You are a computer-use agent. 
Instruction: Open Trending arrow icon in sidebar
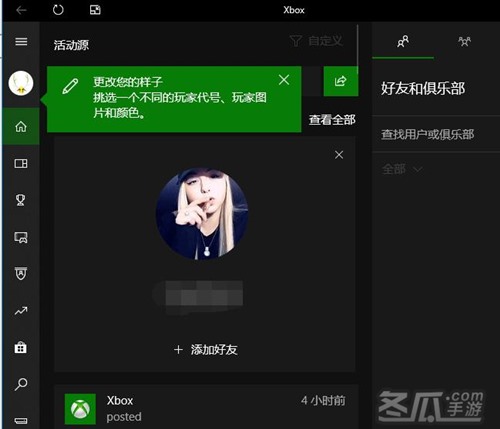[21, 311]
